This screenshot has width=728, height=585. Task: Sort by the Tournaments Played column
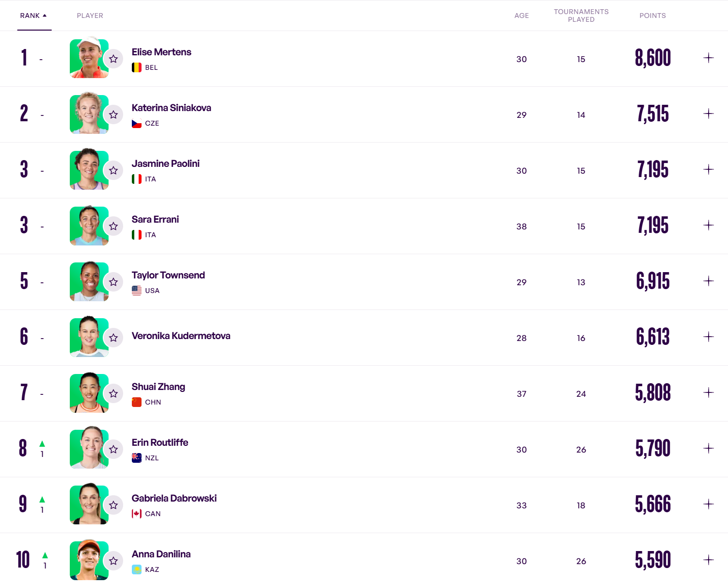coord(581,16)
